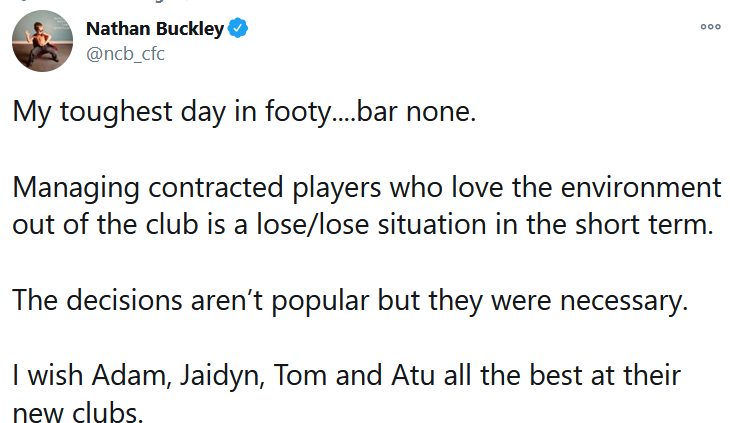The height and width of the screenshot is (423, 730).
Task: Click the name 'Tom' in the tweet
Action: (300, 375)
